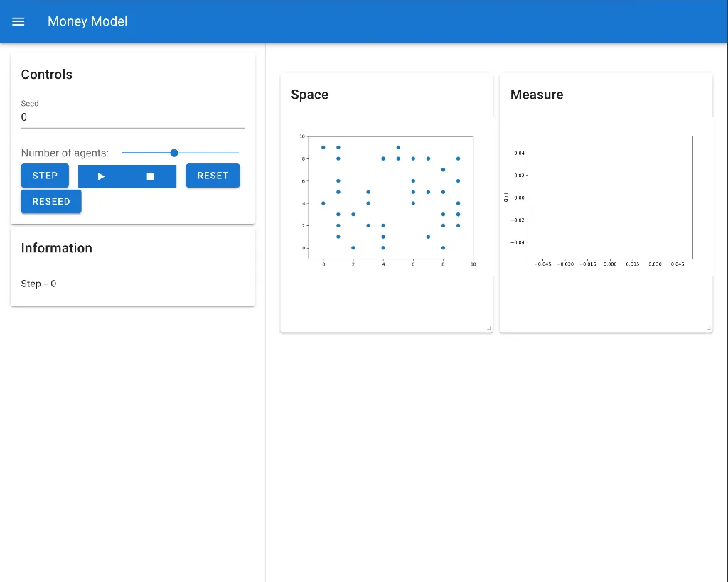Open the hamburger navigation menu
The image size is (728, 582).
18,21
